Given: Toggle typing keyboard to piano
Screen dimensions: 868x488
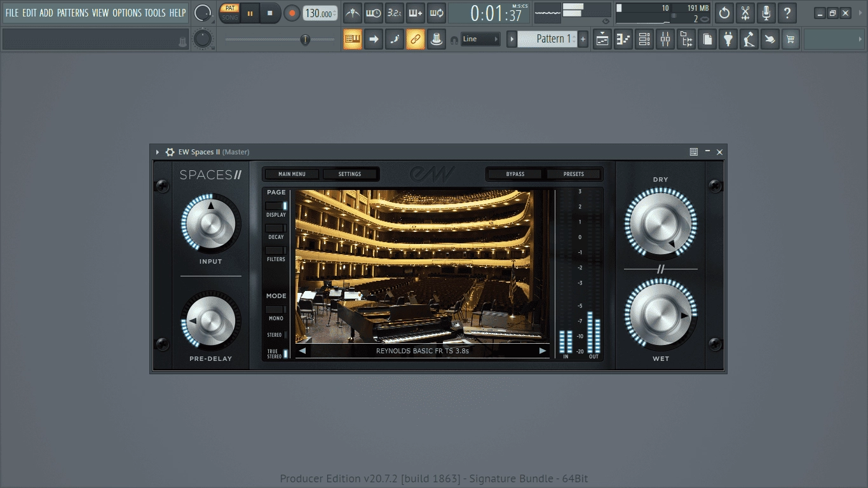Looking at the screenshot, I should 353,39.
